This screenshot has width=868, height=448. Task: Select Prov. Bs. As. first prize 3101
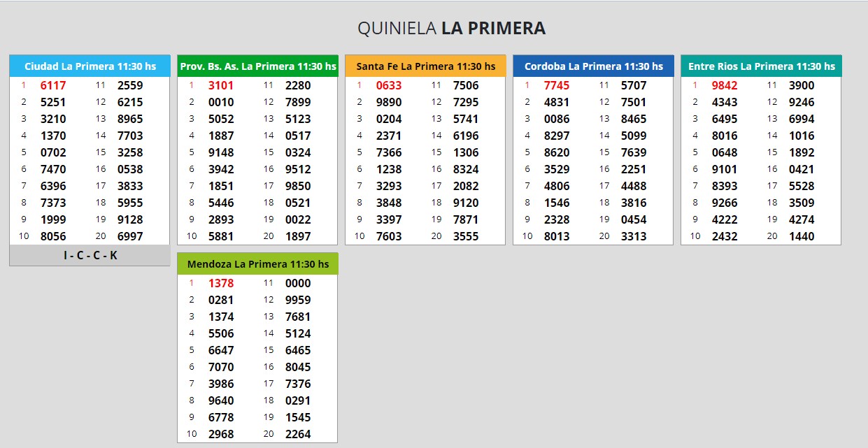click(221, 86)
